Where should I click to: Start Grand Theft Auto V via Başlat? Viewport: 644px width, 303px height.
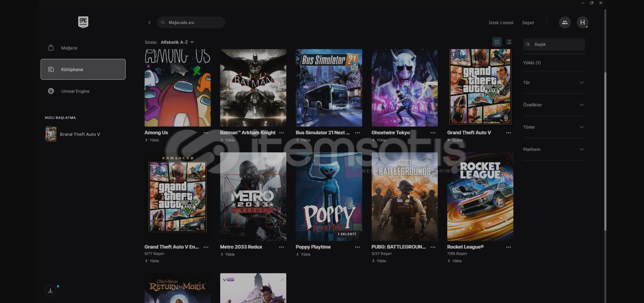pyautogui.click(x=455, y=140)
